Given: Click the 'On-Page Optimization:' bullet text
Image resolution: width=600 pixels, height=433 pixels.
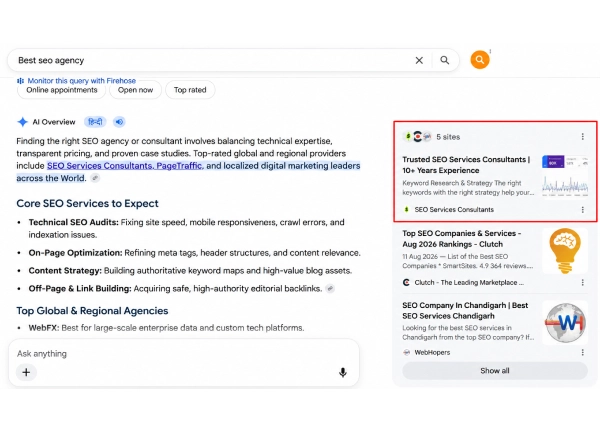Looking at the screenshot, I should tap(75, 253).
